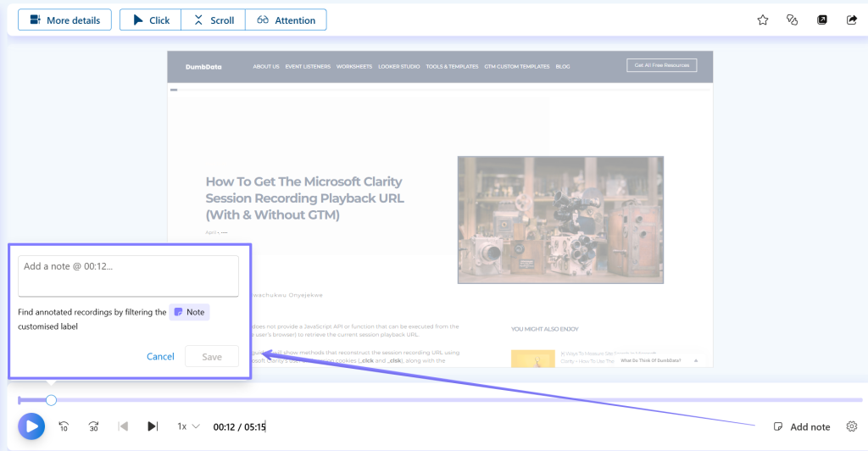Expand the 1x playback speed dropdown

(x=188, y=426)
